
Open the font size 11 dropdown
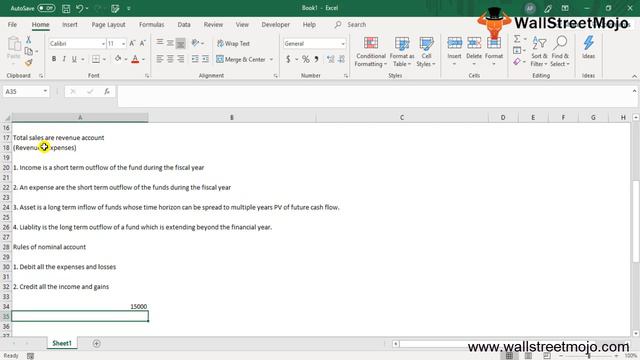[x=123, y=43]
